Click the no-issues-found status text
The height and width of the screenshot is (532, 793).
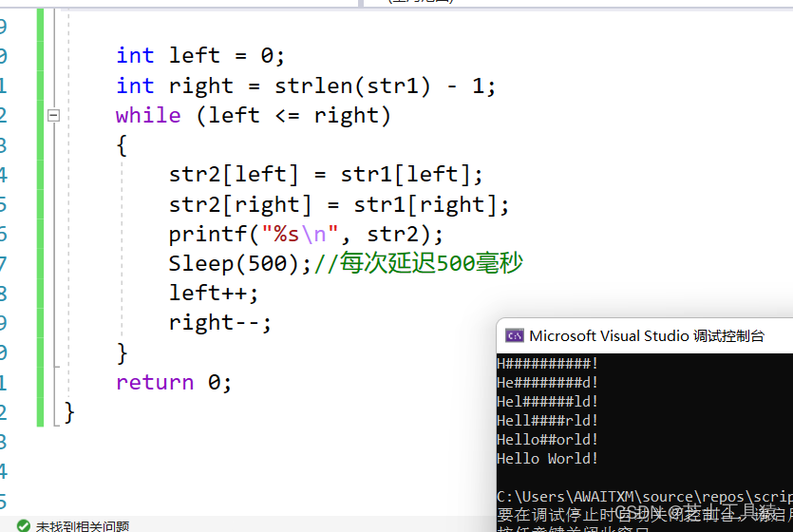pyautogui.click(x=83, y=526)
